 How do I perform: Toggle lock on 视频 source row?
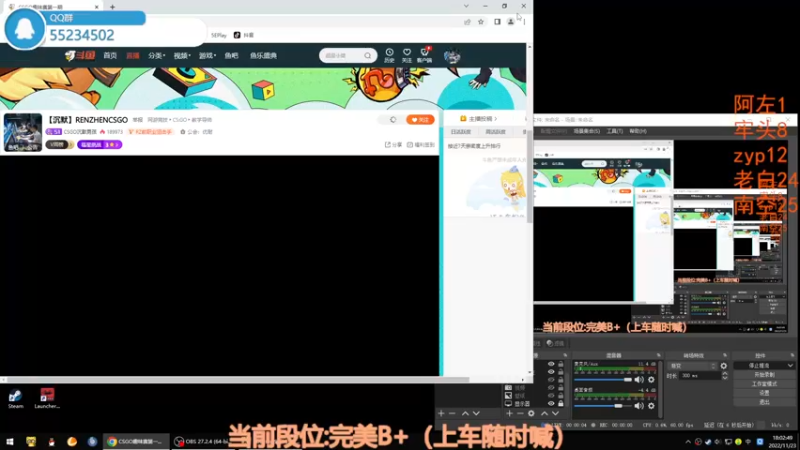pos(561,388)
